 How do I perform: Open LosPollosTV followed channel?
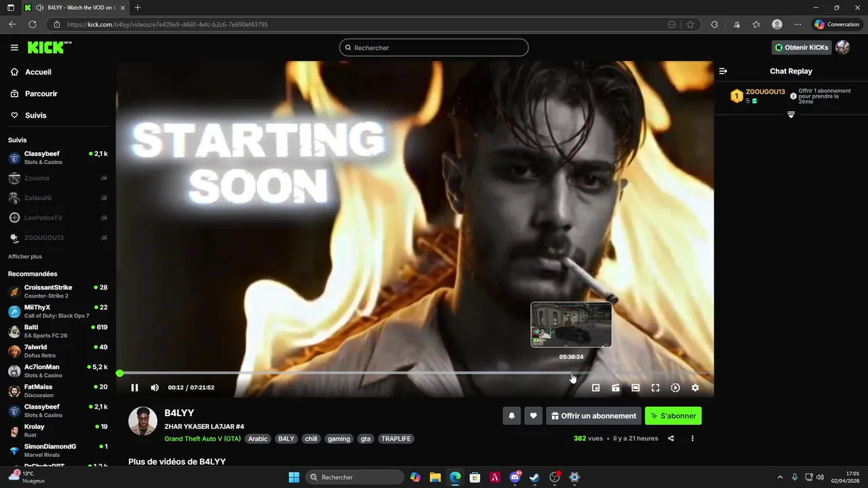click(x=57, y=218)
